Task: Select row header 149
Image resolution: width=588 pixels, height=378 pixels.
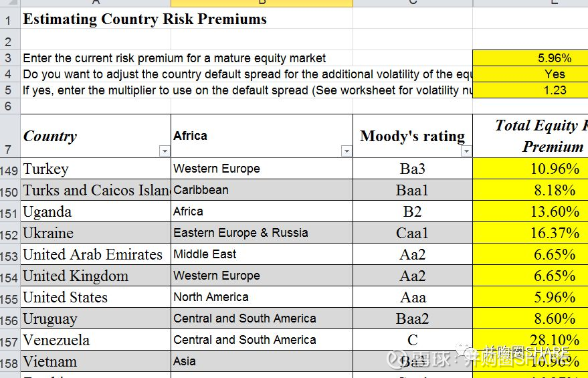Action: [9, 169]
